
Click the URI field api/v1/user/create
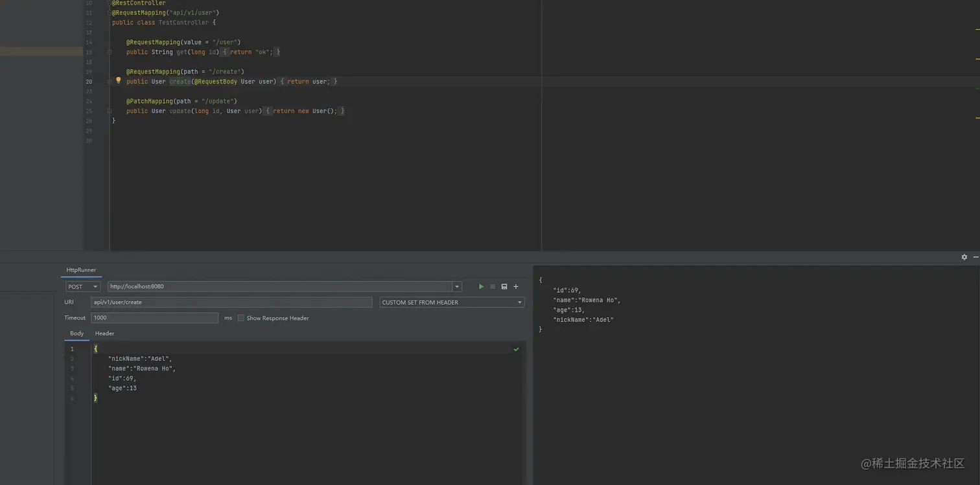231,302
